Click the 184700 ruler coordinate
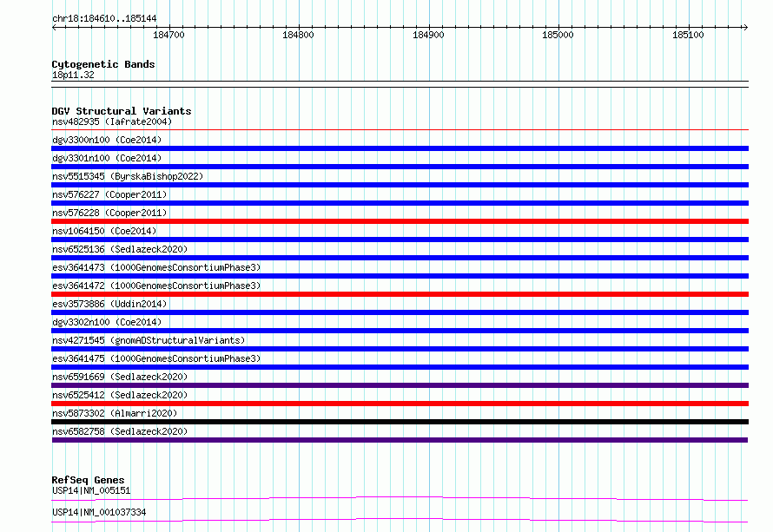773x532 pixels. [x=168, y=35]
